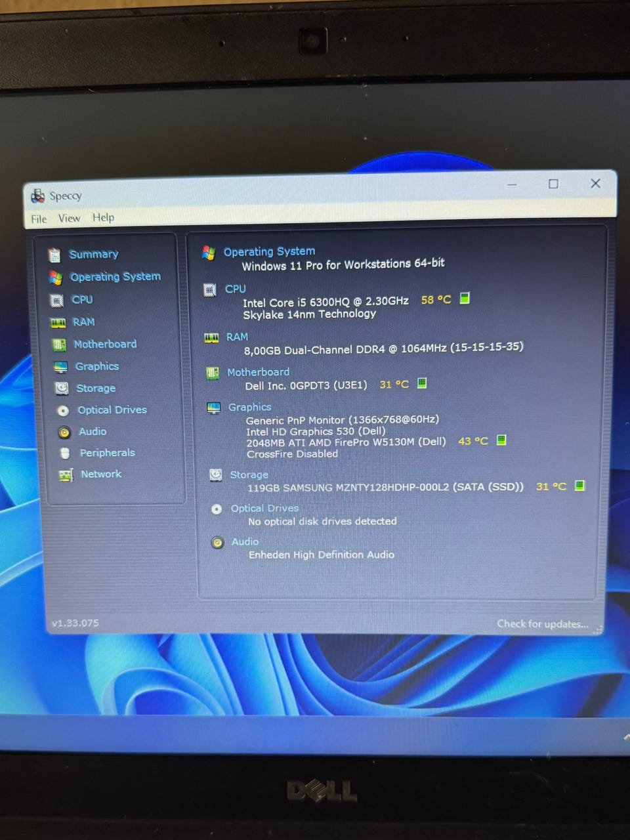630x840 pixels.
Task: Select the Motherboard icon in sidebar
Action: pos(60,345)
